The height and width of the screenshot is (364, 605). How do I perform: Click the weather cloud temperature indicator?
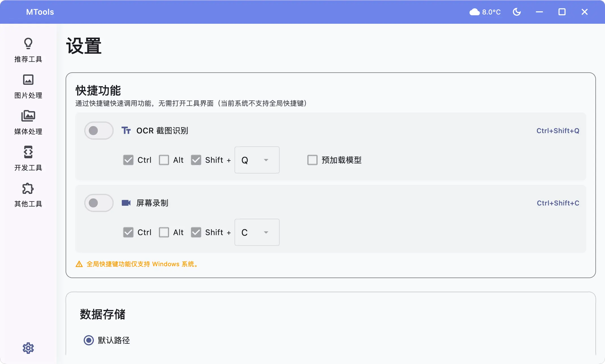[485, 12]
